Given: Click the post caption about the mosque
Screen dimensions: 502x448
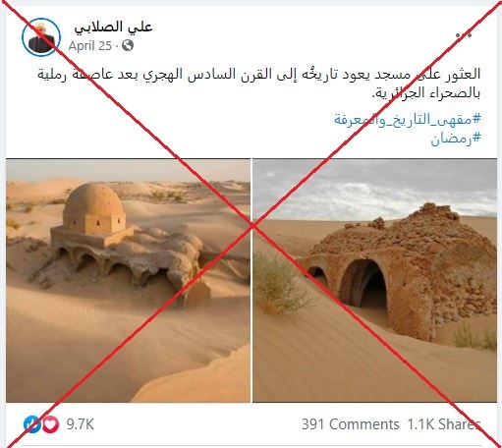Looking at the screenshot, I should [258, 84].
